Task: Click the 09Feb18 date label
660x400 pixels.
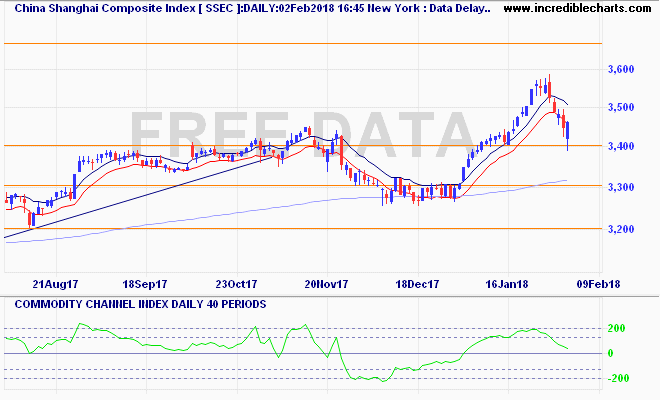Action: click(599, 284)
